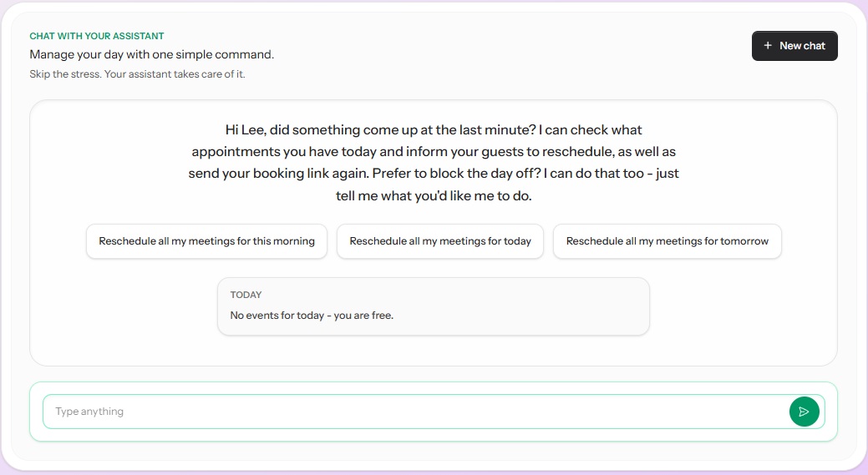Viewport: 868px width, 475px height.
Task: Choose Reschedule all my meetings for this morning
Action: tap(206, 241)
